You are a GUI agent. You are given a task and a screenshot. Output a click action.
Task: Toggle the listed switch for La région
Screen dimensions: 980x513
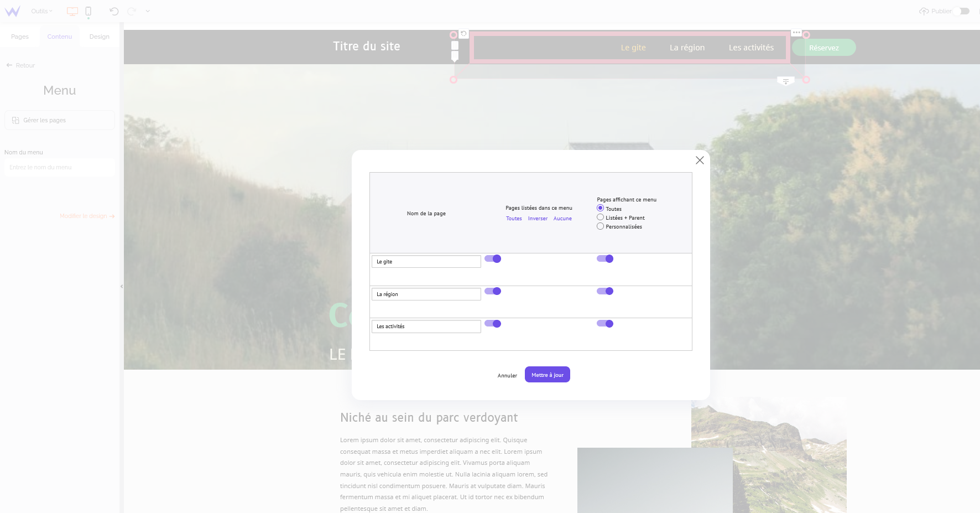(493, 291)
